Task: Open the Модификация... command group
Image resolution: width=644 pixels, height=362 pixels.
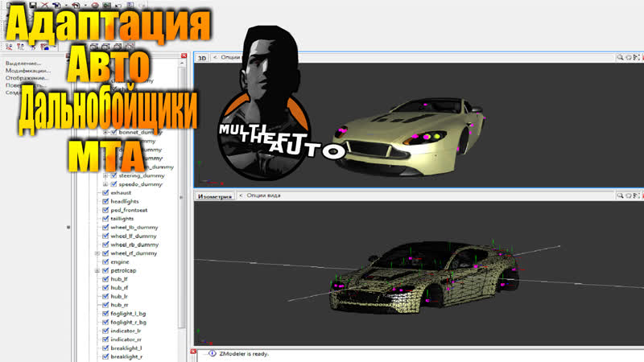Action: click(28, 71)
